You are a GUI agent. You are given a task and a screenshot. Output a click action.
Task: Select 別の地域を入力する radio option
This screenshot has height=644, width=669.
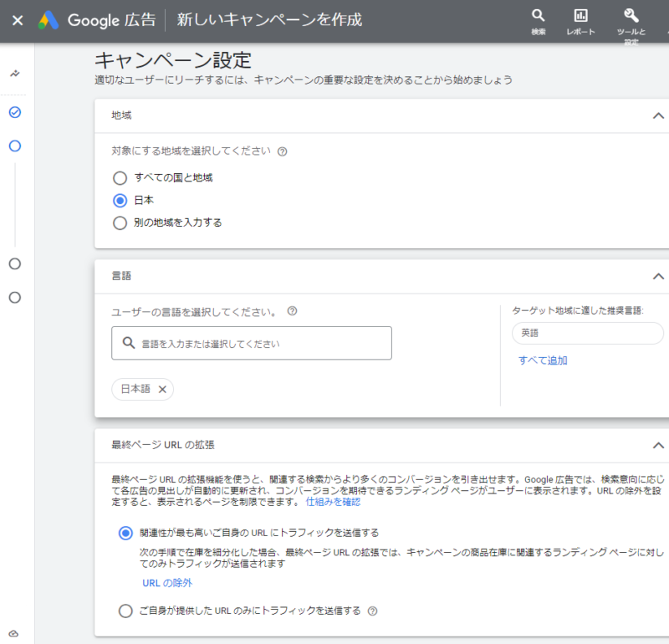(120, 222)
